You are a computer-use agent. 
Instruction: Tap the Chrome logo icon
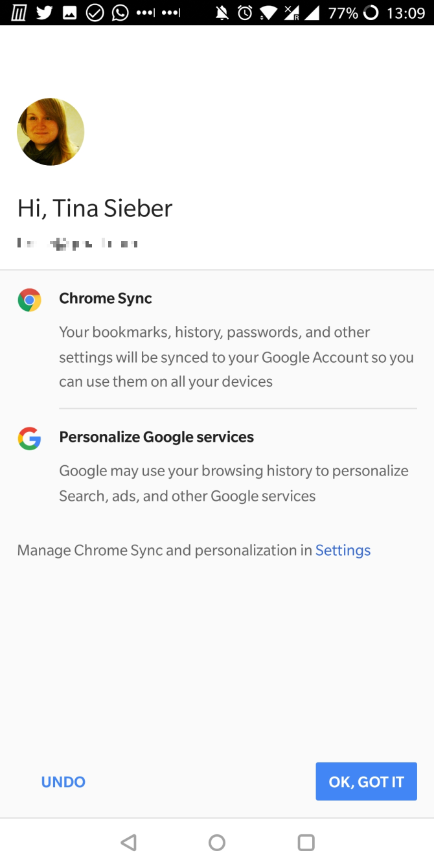[29, 300]
